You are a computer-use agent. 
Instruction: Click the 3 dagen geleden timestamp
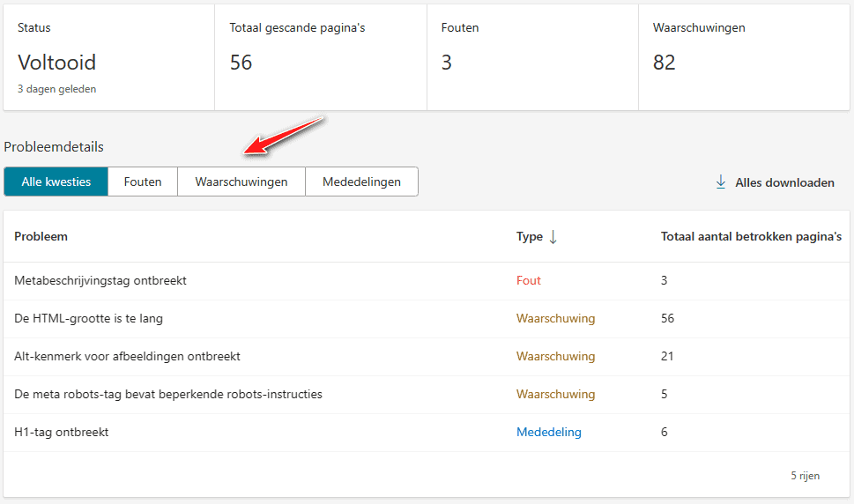click(x=56, y=89)
